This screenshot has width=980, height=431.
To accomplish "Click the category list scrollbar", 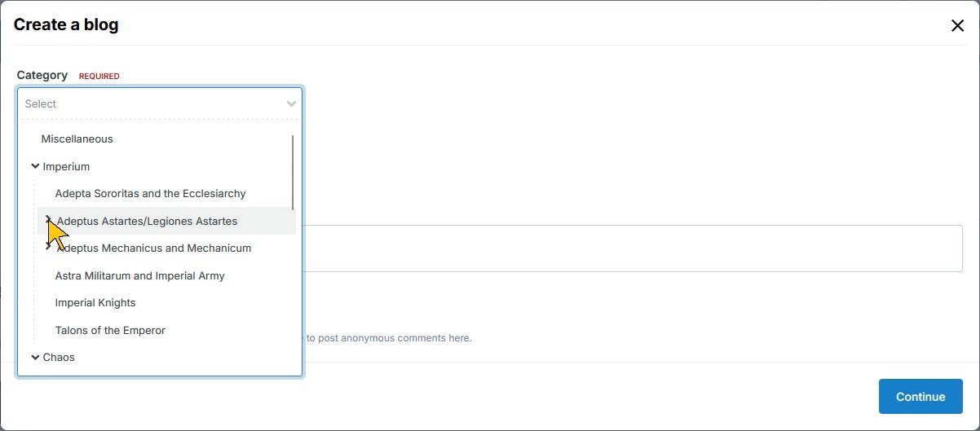I will (292, 172).
